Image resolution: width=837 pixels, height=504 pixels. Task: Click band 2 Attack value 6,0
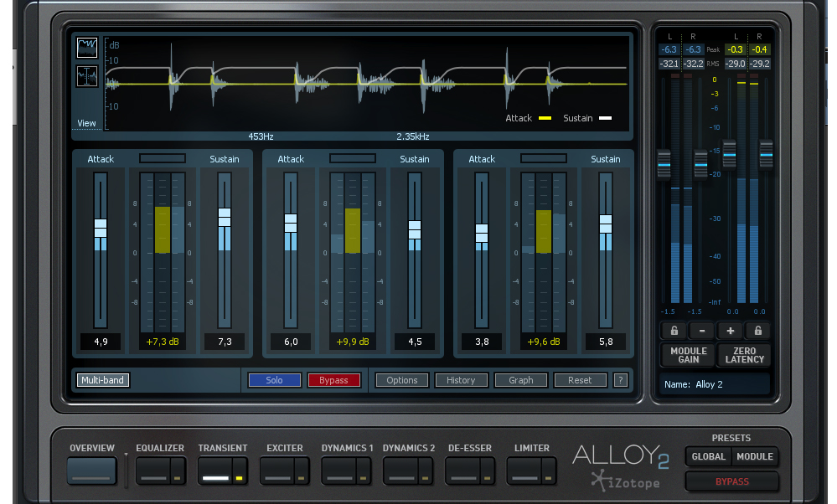coord(291,342)
